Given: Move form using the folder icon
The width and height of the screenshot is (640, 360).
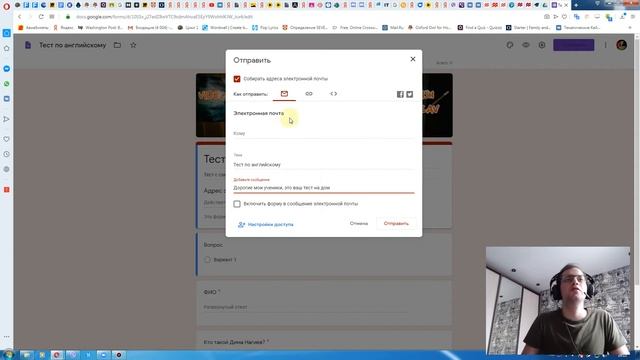Looking at the screenshot, I should [x=117, y=45].
